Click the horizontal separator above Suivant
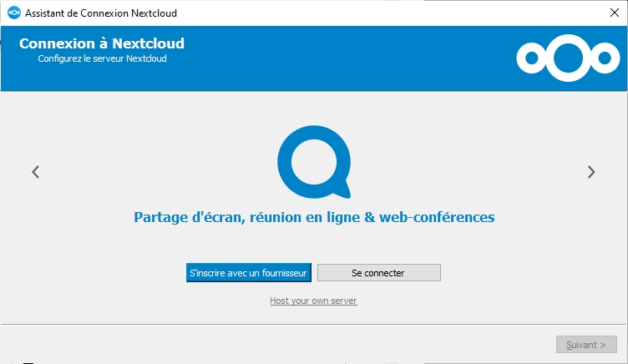The height and width of the screenshot is (364, 628). pos(314,323)
